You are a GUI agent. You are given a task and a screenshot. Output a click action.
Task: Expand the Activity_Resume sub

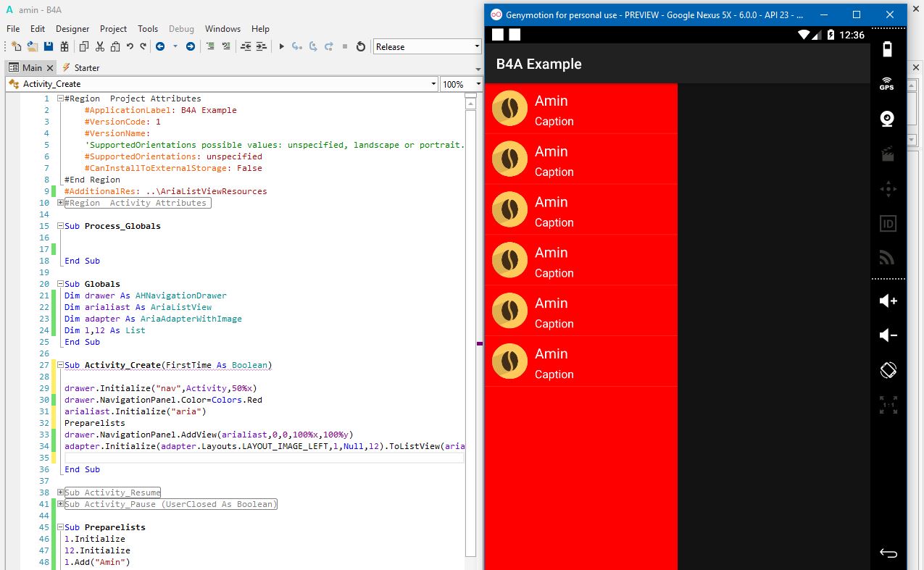(x=60, y=493)
